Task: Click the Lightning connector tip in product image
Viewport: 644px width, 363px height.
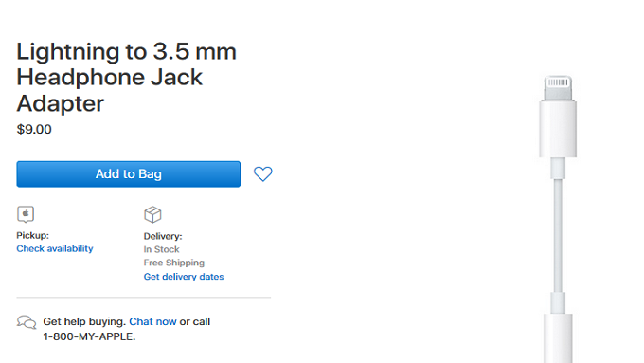Action: click(558, 87)
